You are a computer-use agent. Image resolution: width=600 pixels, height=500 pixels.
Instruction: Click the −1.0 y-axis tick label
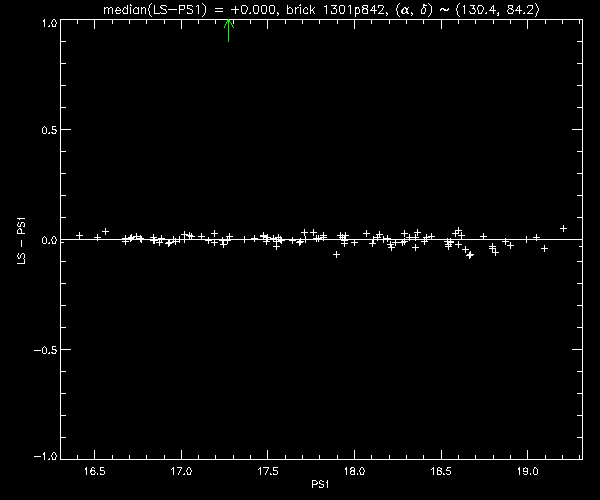click(46, 456)
